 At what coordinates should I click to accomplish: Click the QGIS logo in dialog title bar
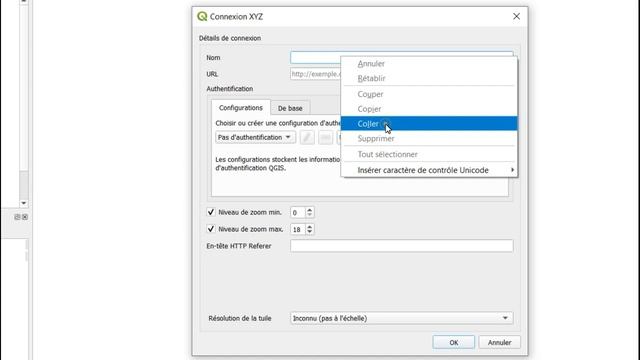coord(202,16)
